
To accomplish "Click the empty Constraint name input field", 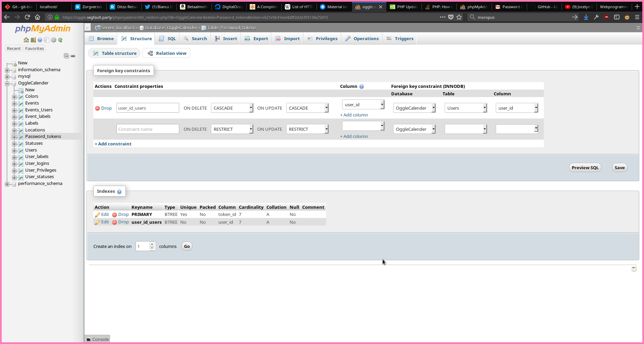I will tap(148, 129).
